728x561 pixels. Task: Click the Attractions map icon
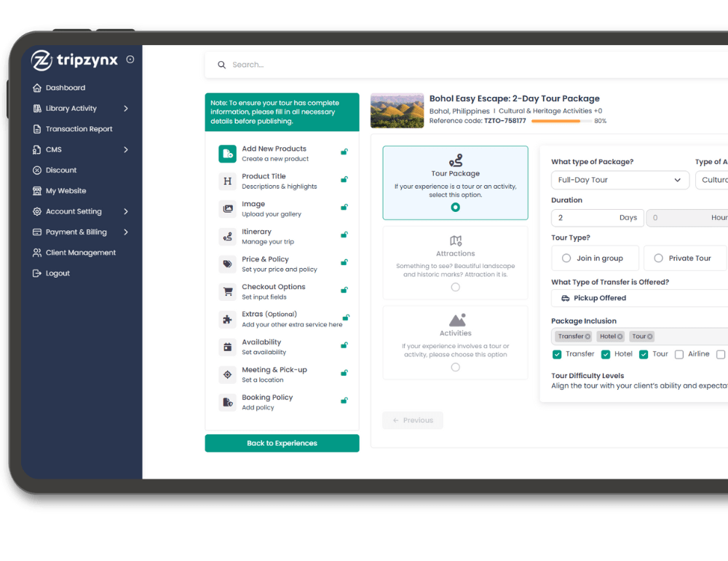click(456, 240)
